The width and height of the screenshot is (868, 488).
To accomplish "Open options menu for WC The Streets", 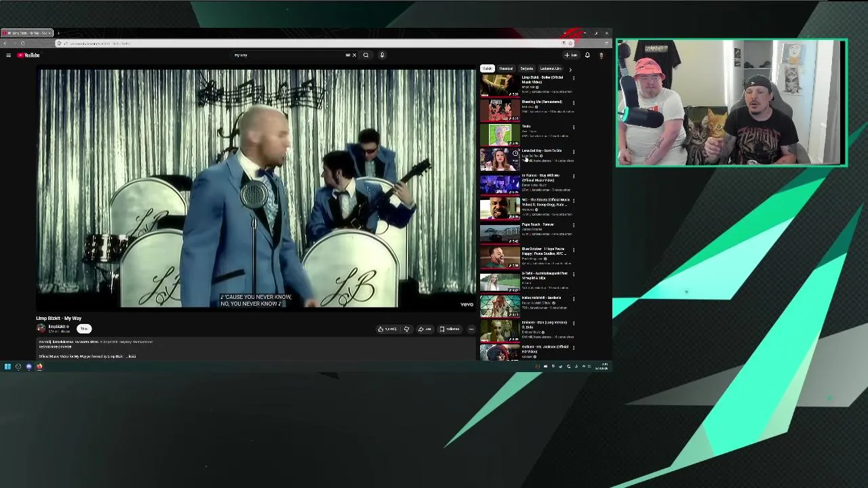I will tap(574, 201).
